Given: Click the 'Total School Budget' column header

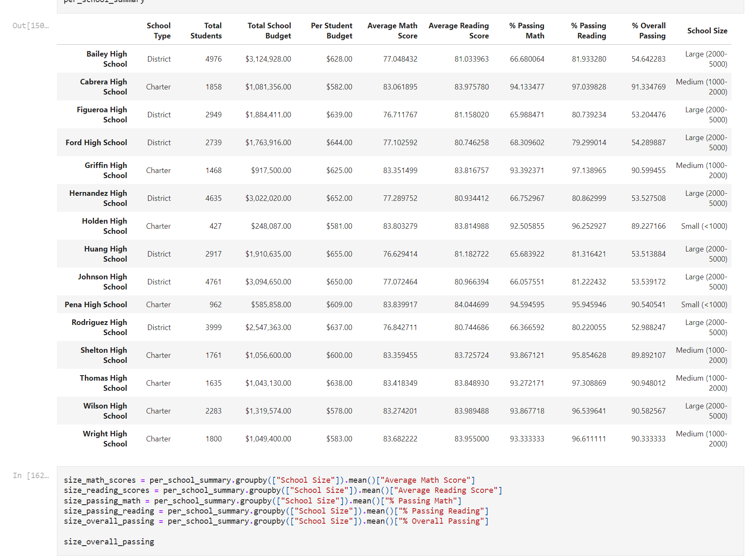Looking at the screenshot, I should pos(269,31).
